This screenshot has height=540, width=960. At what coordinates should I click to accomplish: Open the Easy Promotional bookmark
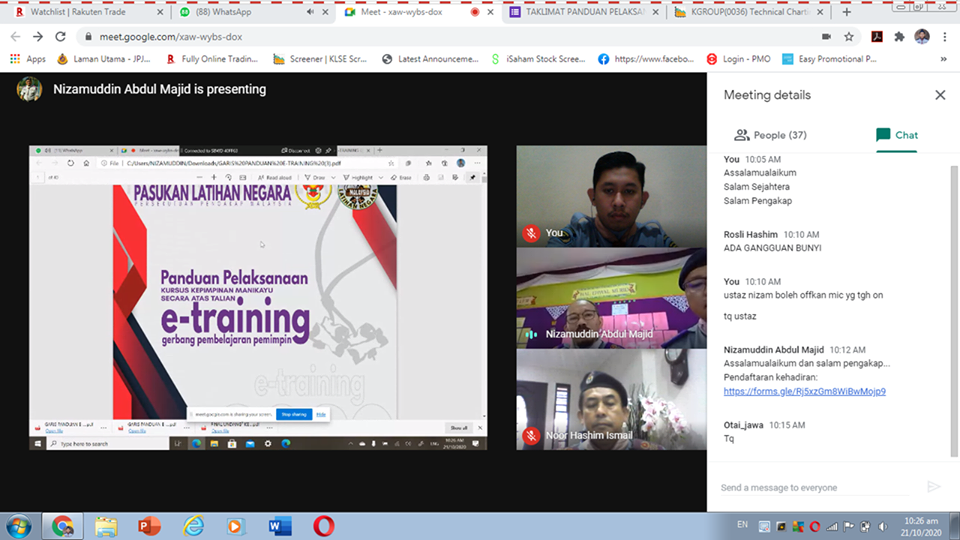pos(830,59)
